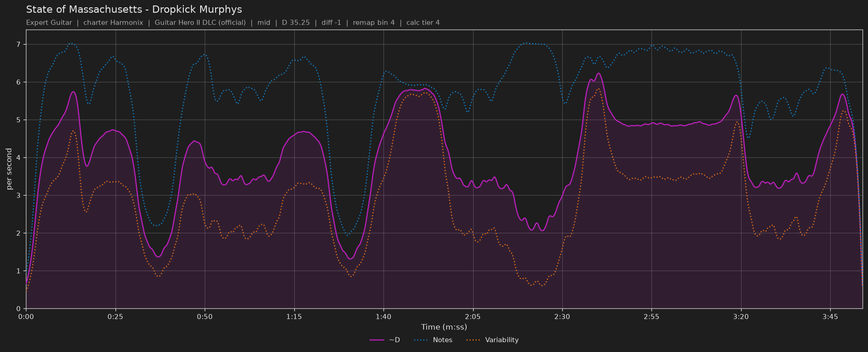Click the "calc tier 4" subtitle entry
This screenshot has width=868, height=352.
coord(423,23)
